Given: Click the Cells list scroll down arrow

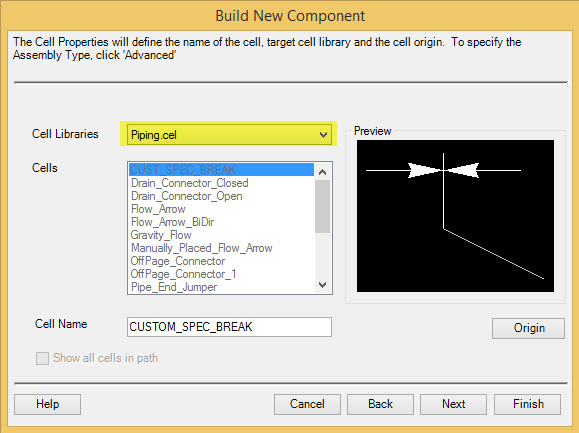Looking at the screenshot, I should 322,285.
